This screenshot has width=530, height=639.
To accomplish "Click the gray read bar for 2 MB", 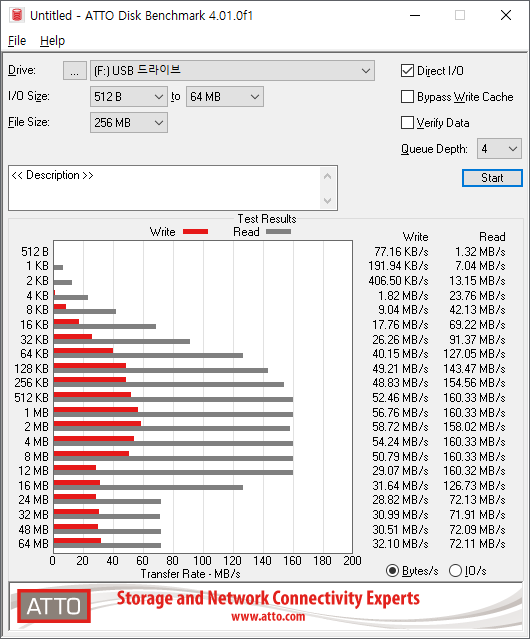I will coord(172,429).
